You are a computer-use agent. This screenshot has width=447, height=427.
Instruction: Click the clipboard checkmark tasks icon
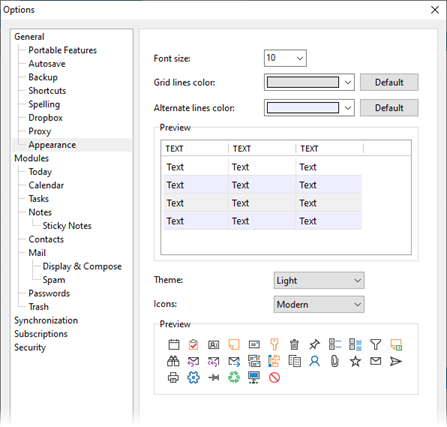click(x=194, y=344)
